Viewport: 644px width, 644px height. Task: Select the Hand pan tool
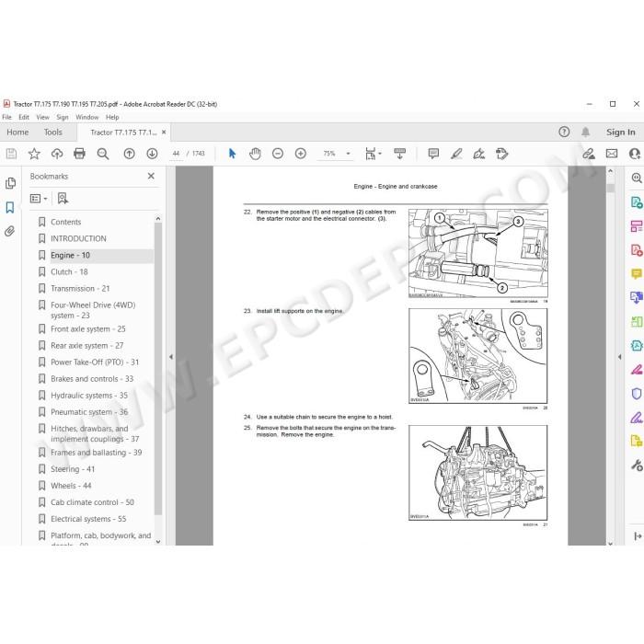tap(255, 154)
